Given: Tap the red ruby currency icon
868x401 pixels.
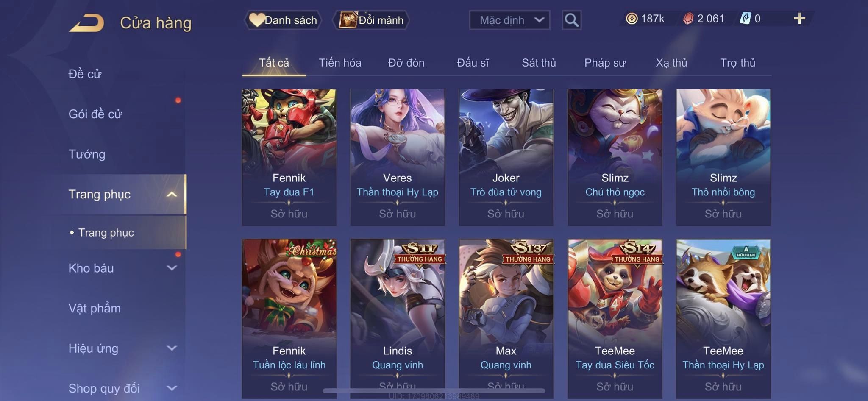Looking at the screenshot, I should [x=688, y=19].
